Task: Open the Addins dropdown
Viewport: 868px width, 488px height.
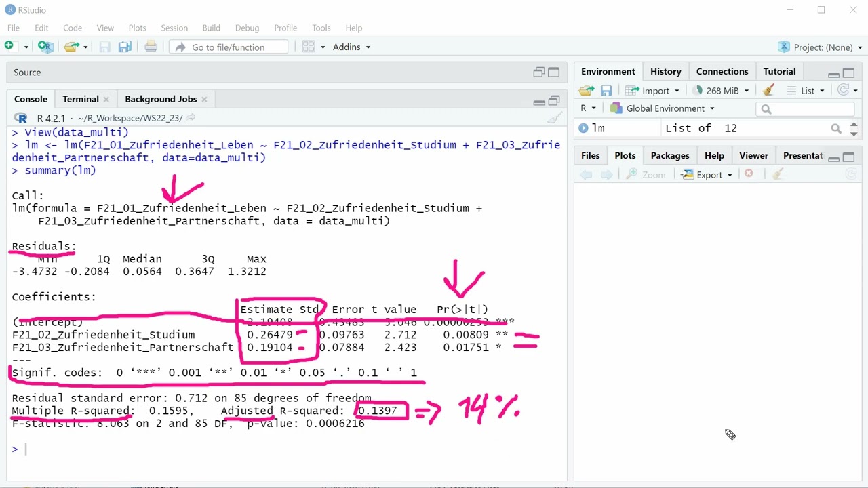Action: (351, 47)
